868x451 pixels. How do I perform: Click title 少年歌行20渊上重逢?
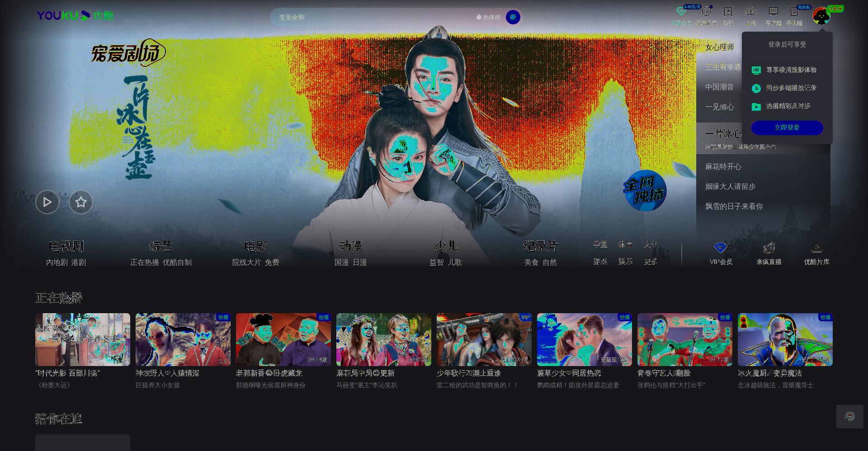point(469,373)
